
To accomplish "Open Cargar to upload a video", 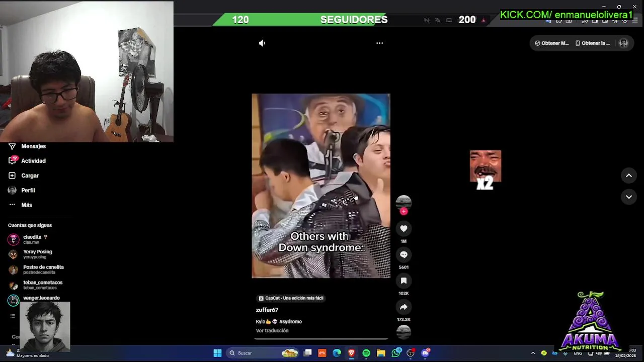I will (30, 175).
